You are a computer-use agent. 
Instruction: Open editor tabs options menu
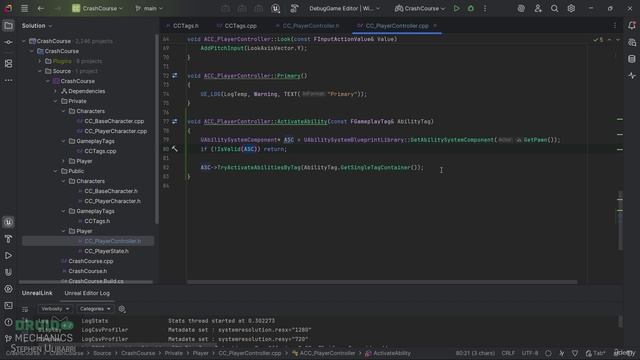615,26
